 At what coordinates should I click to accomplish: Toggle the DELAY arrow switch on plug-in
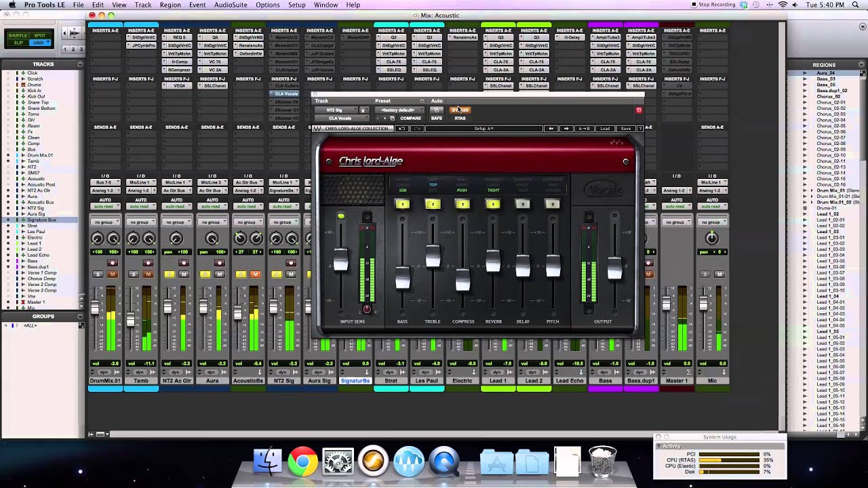523,204
